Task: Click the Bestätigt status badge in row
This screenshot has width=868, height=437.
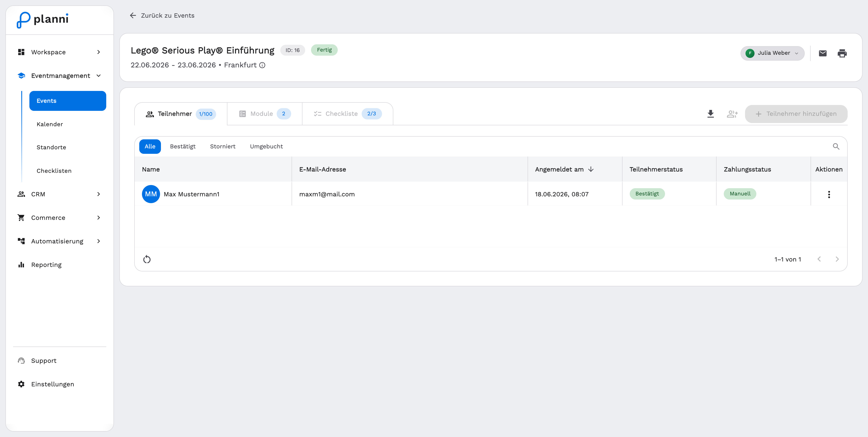Action: tap(647, 194)
